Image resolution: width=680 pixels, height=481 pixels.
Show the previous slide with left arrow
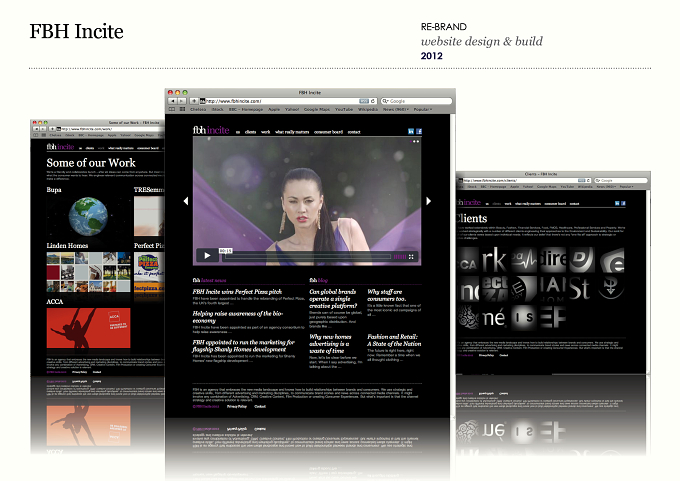tap(186, 201)
